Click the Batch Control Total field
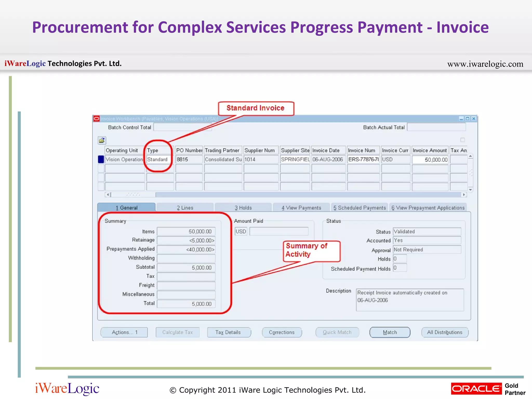Viewport: 532px width, 399px height. [x=183, y=127]
